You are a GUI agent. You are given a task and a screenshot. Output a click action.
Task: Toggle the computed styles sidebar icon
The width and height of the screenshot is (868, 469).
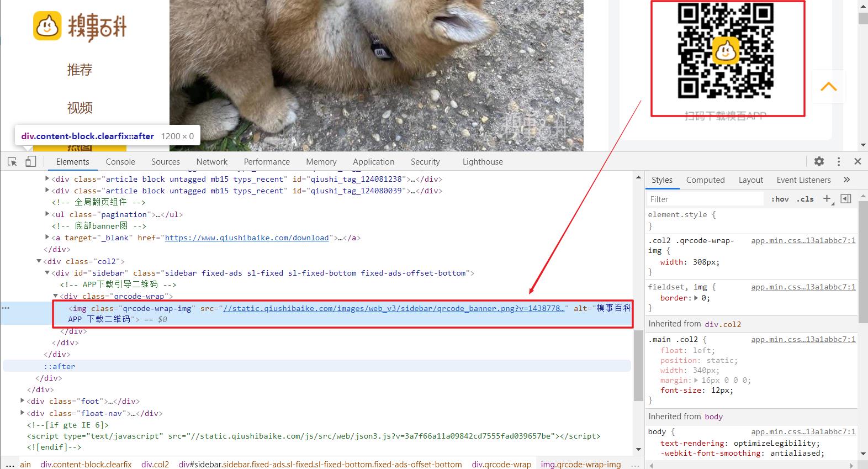click(845, 199)
